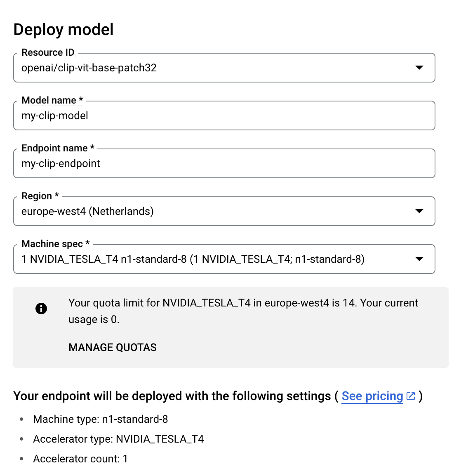Click the Accelerator type: NVIDIA_TESLA_T4 list item

pos(118,439)
